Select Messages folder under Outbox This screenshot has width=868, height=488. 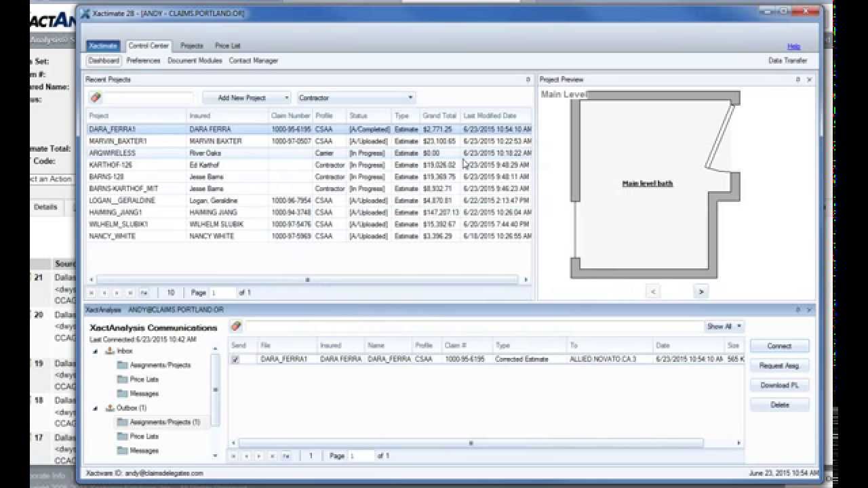coord(138,451)
